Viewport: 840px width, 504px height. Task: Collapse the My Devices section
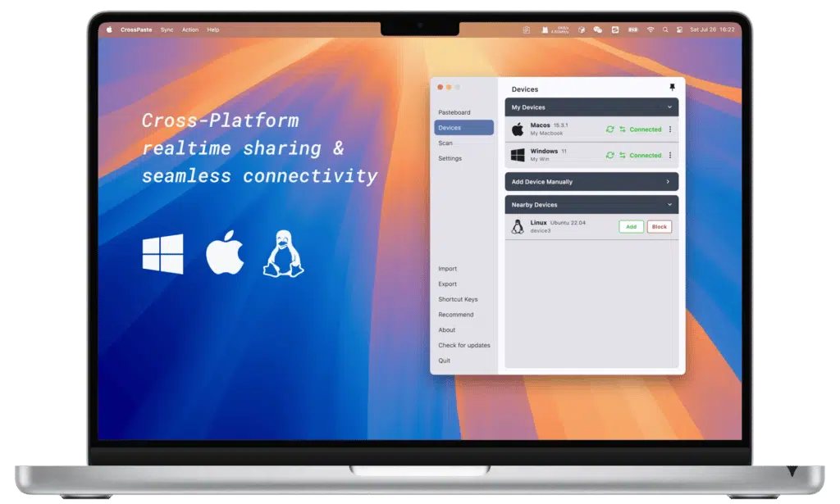coord(669,107)
